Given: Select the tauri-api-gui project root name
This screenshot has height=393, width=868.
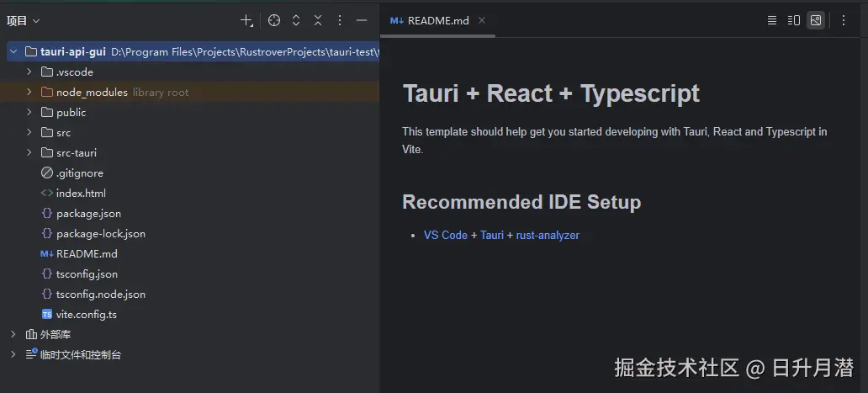Looking at the screenshot, I should pyautogui.click(x=73, y=52).
